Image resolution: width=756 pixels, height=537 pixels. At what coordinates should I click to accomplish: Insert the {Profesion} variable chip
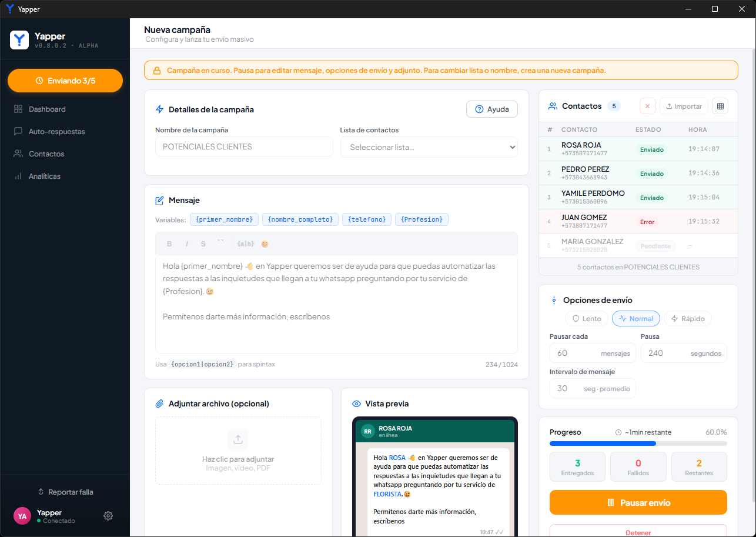(422, 219)
